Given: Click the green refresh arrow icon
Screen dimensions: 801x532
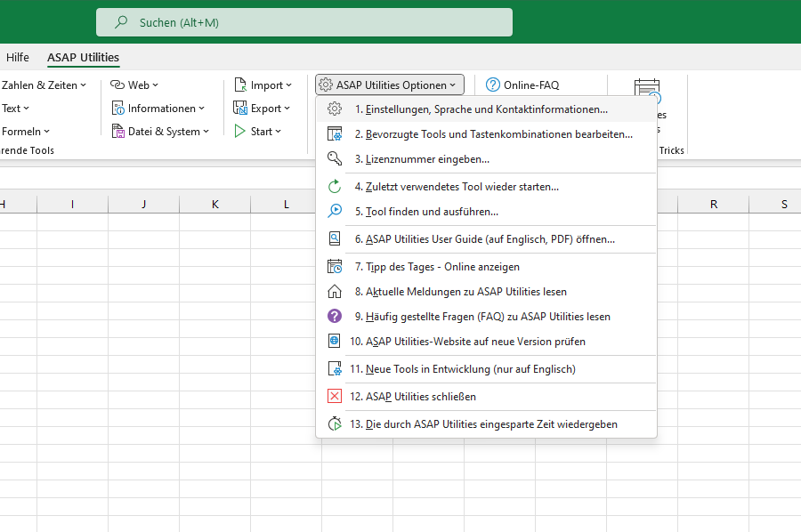Looking at the screenshot, I should pyautogui.click(x=335, y=186).
